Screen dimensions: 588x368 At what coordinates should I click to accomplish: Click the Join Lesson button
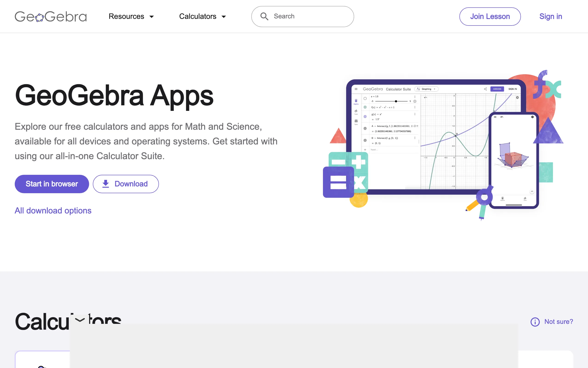[x=490, y=16]
